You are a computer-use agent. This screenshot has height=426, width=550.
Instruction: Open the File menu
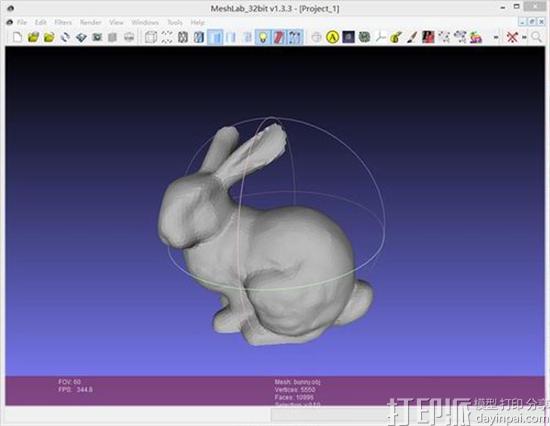[x=22, y=22]
